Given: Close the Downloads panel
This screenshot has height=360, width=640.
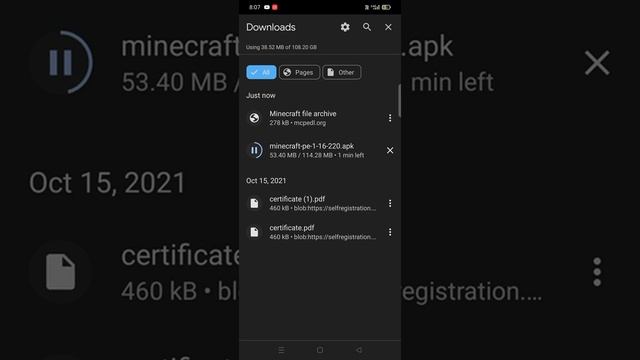Looking at the screenshot, I should coord(388,27).
